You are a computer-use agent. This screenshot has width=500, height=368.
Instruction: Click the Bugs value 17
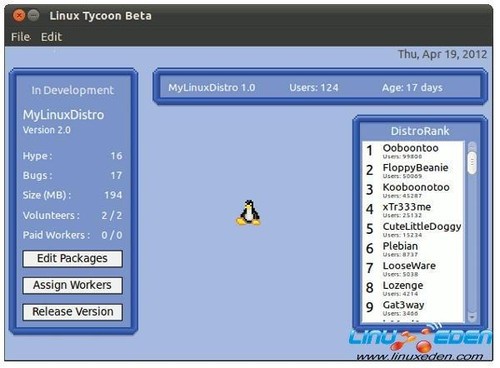116,175
